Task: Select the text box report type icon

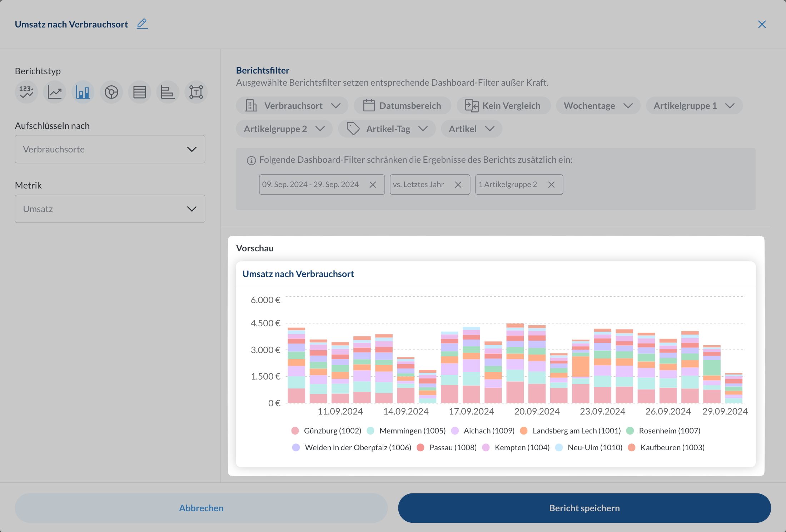Action: pos(196,92)
